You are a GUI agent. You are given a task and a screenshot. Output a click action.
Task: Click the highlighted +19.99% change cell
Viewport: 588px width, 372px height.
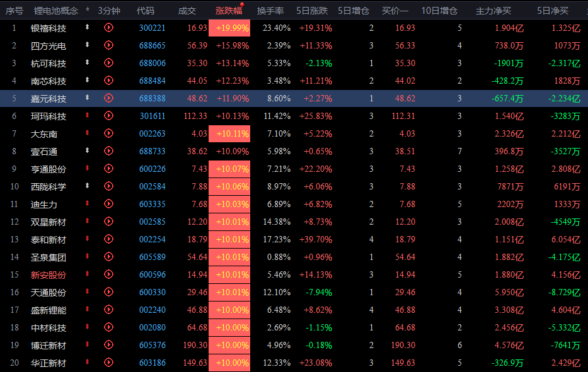click(229, 28)
